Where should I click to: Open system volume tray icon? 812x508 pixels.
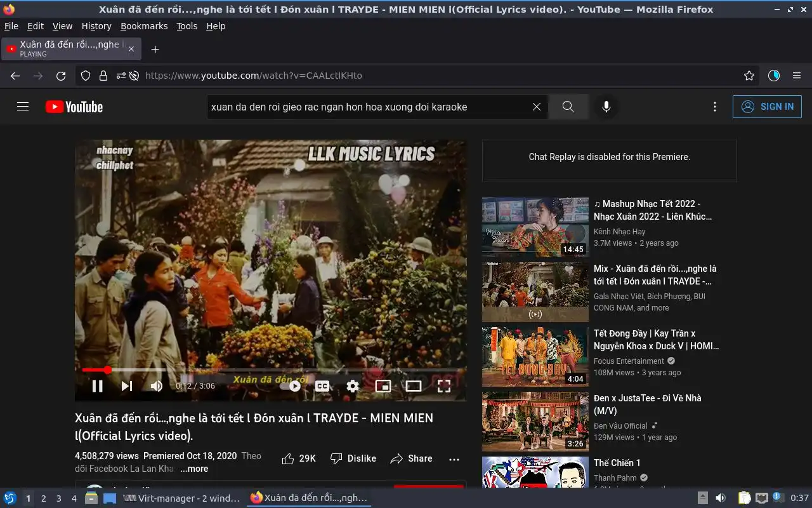point(721,498)
